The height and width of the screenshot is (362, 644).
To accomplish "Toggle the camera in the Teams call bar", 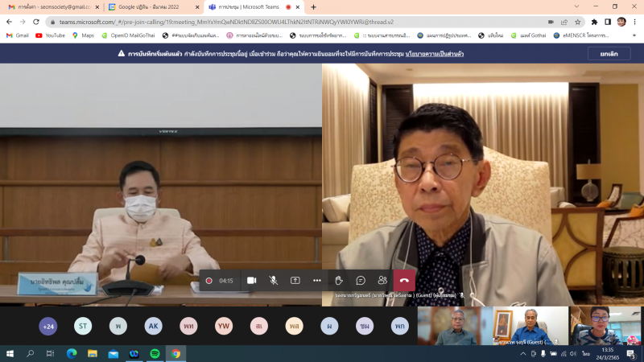I will click(x=252, y=280).
